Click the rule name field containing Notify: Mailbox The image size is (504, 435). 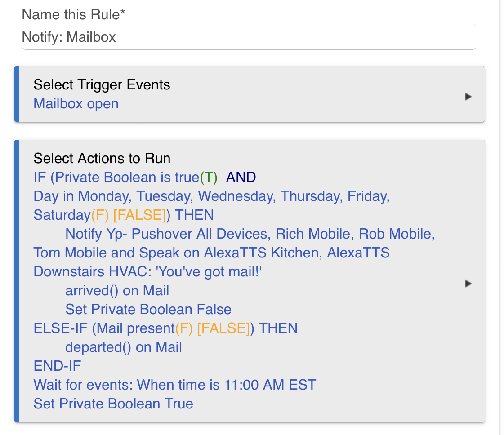[x=249, y=37]
